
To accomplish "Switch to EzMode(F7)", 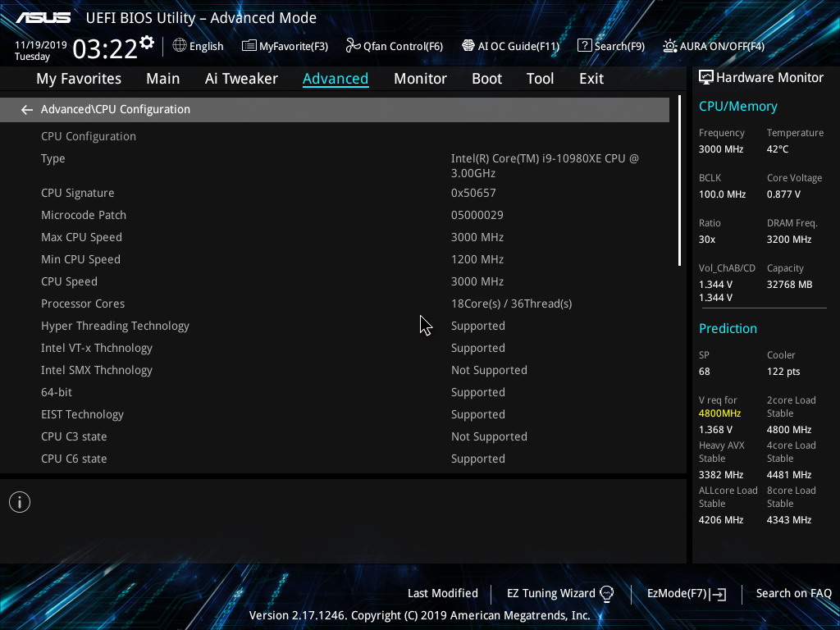I will (x=677, y=594).
